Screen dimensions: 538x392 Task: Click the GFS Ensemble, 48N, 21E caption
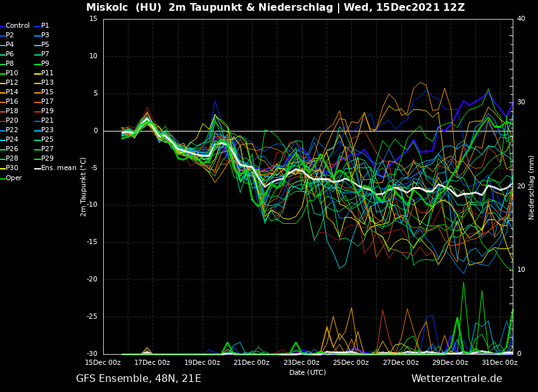[139, 379]
